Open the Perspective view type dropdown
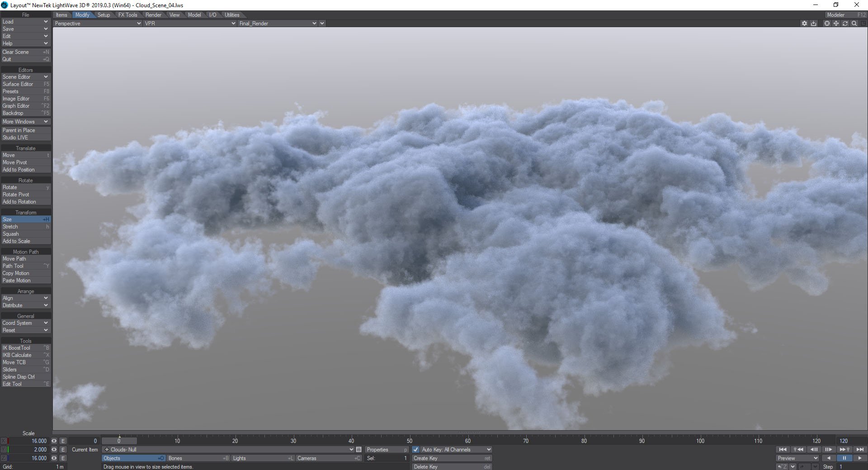The image size is (868, 470). tap(97, 24)
